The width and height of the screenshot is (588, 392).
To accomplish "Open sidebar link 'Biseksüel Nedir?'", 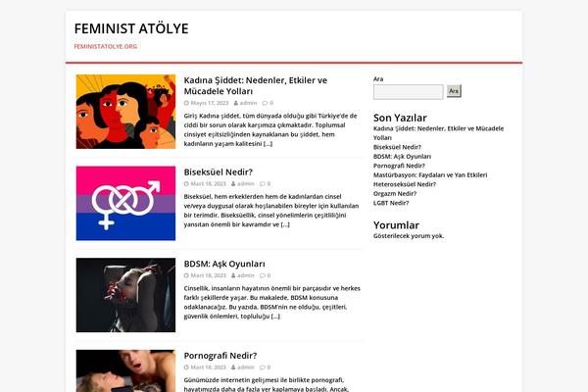I will click(397, 147).
